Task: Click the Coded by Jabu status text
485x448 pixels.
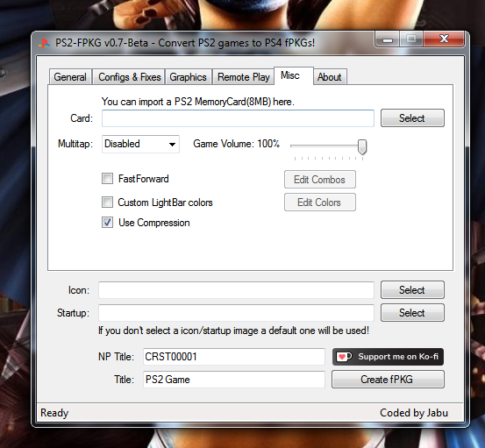Action: (414, 413)
